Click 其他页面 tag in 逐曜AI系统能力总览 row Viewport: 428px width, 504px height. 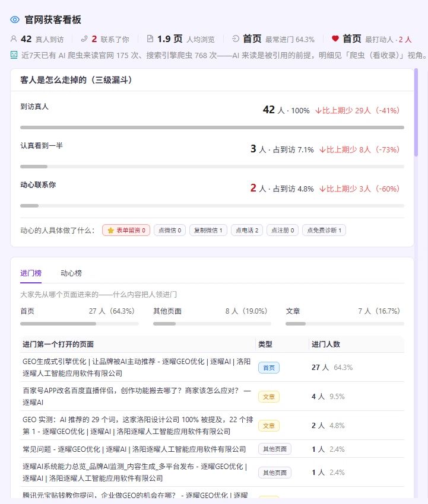pos(275,473)
